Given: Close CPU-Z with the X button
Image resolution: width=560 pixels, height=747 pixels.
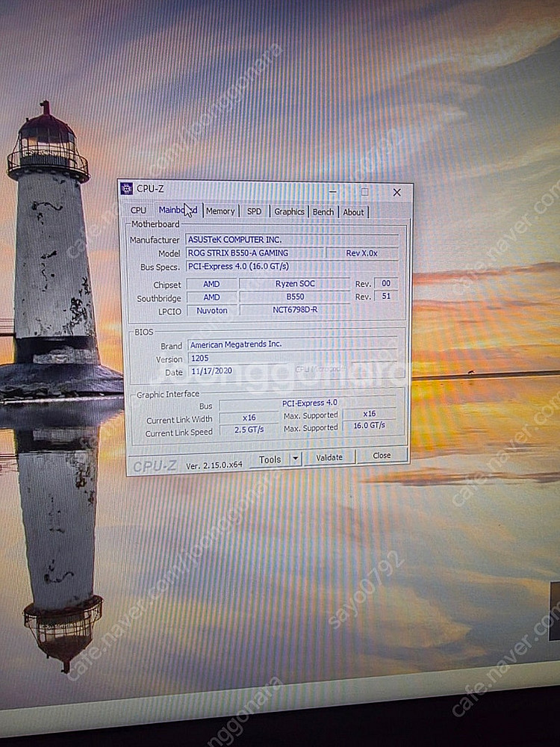Looking at the screenshot, I should pos(396,192).
